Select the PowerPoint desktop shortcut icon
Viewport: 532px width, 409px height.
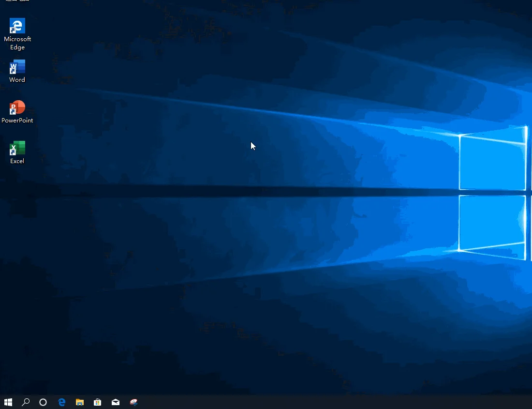17,107
